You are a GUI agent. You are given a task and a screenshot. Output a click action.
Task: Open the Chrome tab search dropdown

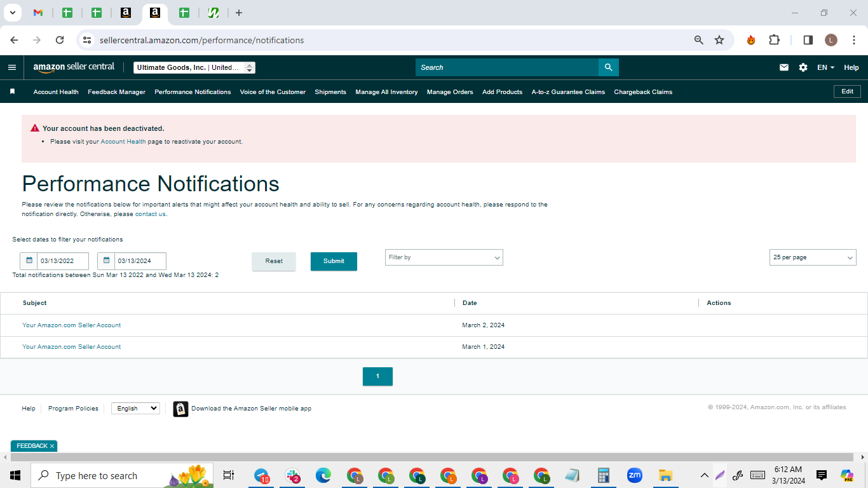pos(12,13)
